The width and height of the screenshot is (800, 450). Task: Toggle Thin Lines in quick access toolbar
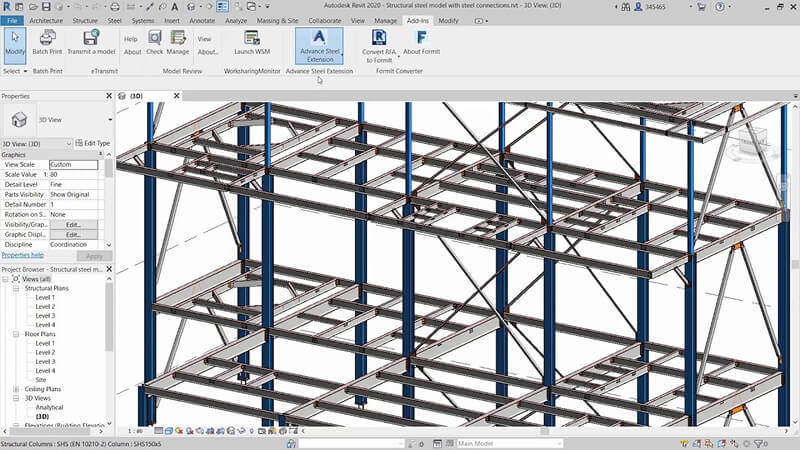(x=222, y=7)
